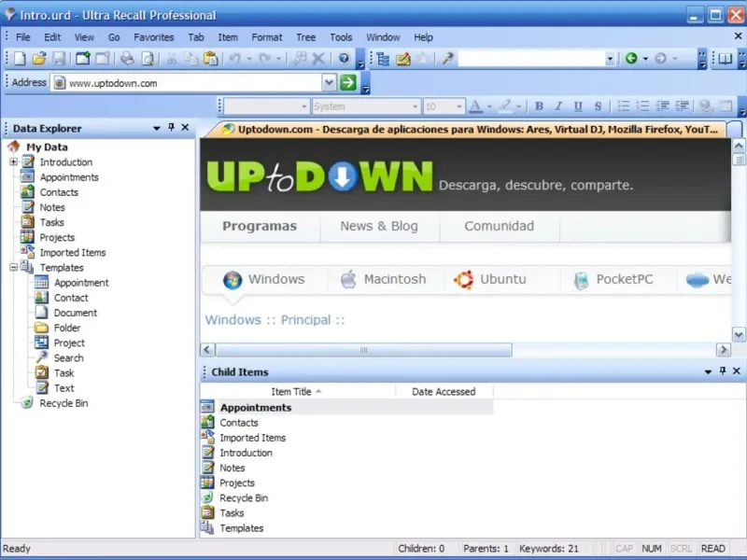This screenshot has height=560, width=747.
Task: Click the green Back navigation arrow
Action: pyautogui.click(x=631, y=59)
